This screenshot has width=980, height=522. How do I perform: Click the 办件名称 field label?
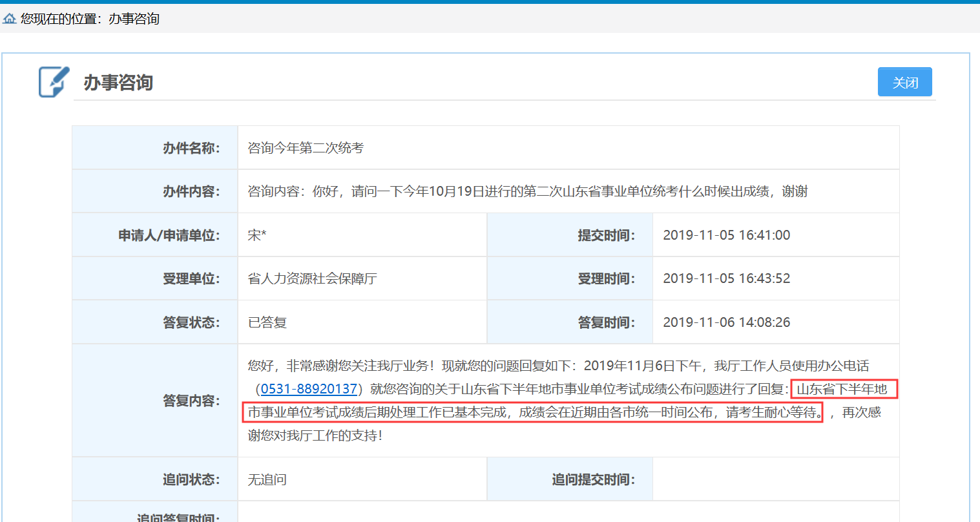[191, 148]
